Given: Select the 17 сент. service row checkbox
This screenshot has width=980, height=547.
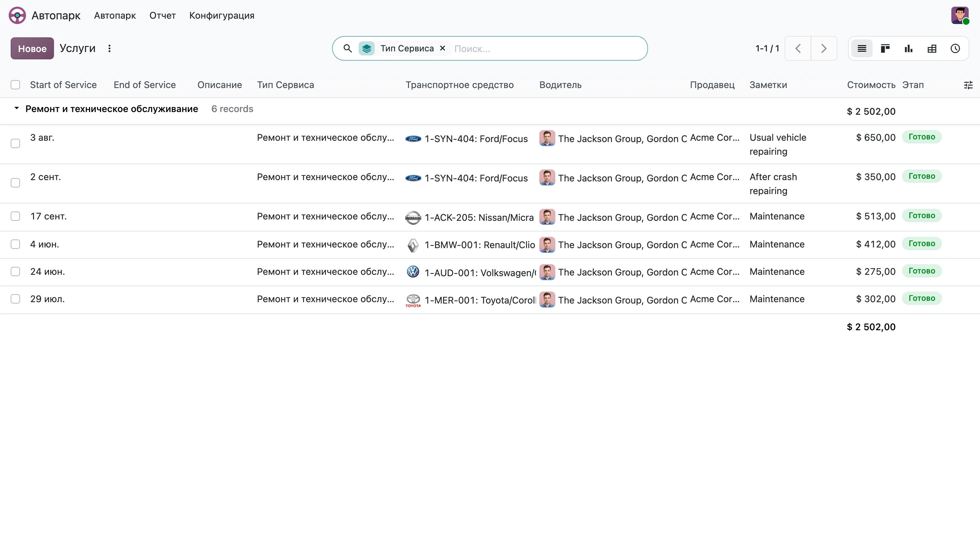Looking at the screenshot, I should pyautogui.click(x=15, y=216).
